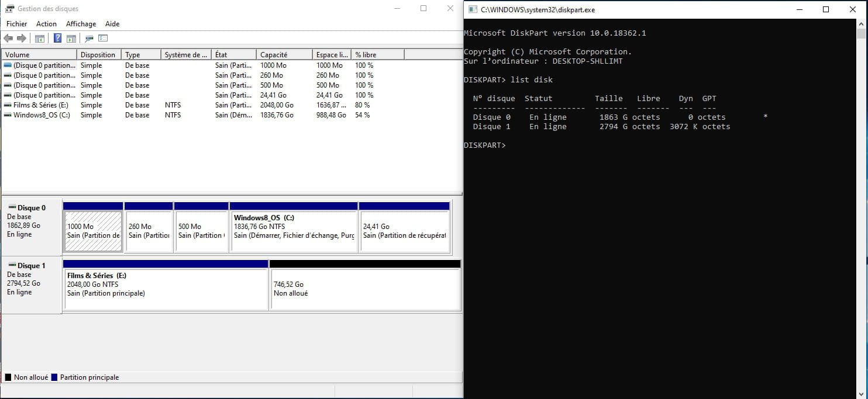Open Help with the blue question mark icon
868x399 pixels.
tap(57, 39)
